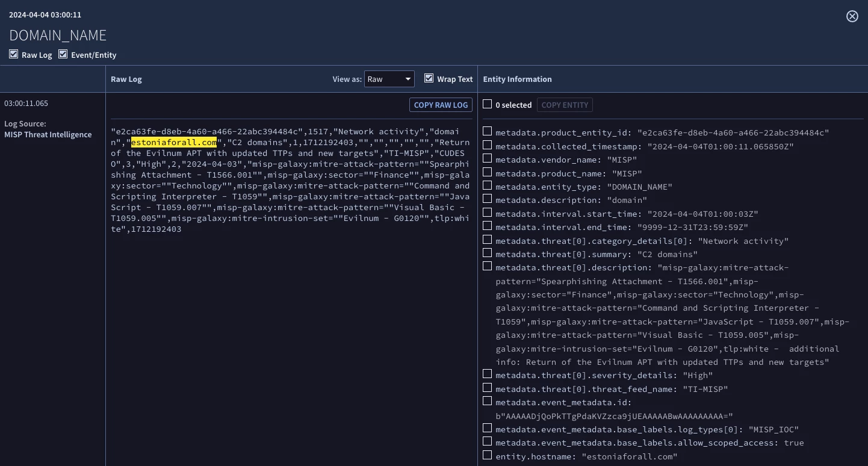The height and width of the screenshot is (466, 868).
Task: Check the threat[0].threat_feed_name checkbox
Action: [x=488, y=388]
